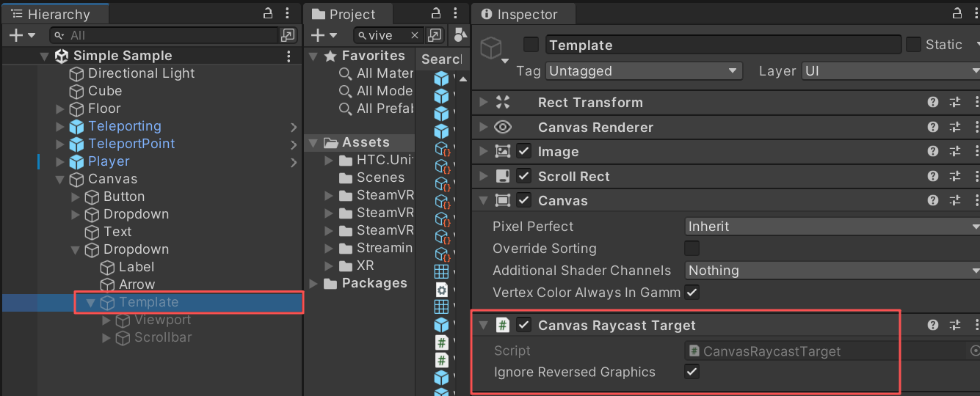
Task: Select the Streaming assets folder
Action: tap(376, 248)
